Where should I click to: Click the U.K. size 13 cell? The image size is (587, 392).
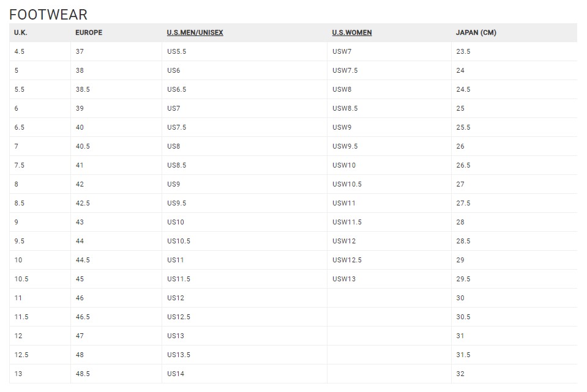[x=18, y=374]
